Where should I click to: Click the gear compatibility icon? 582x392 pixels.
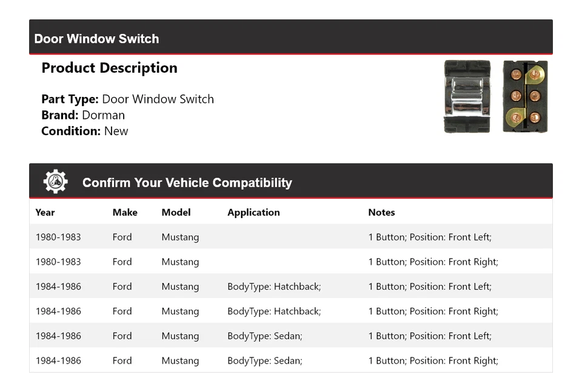(x=55, y=182)
